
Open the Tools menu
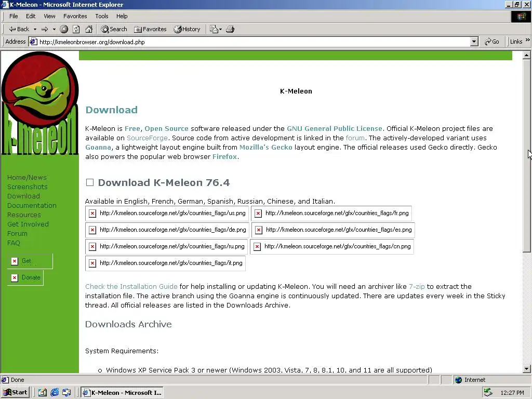(101, 16)
